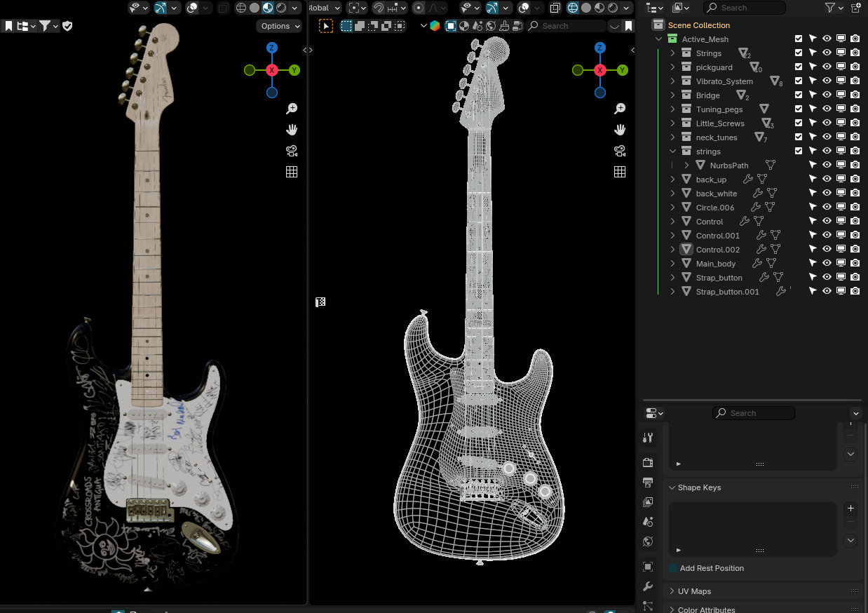Open the Tool properties tab

tap(648, 438)
